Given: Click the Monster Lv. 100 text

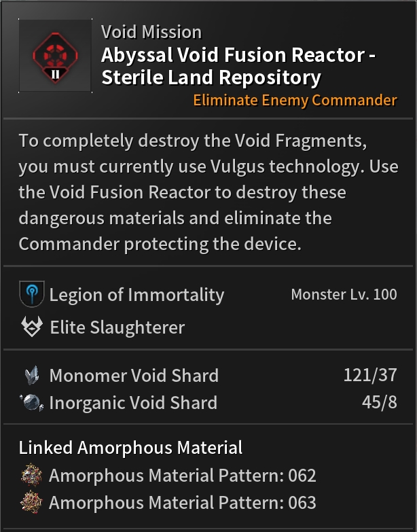Looking at the screenshot, I should click(x=344, y=295).
